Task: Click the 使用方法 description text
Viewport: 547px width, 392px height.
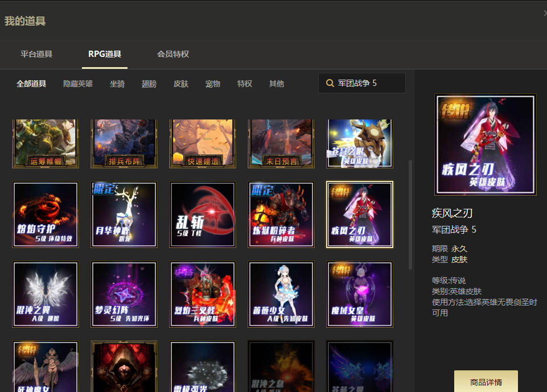Action: (x=484, y=307)
